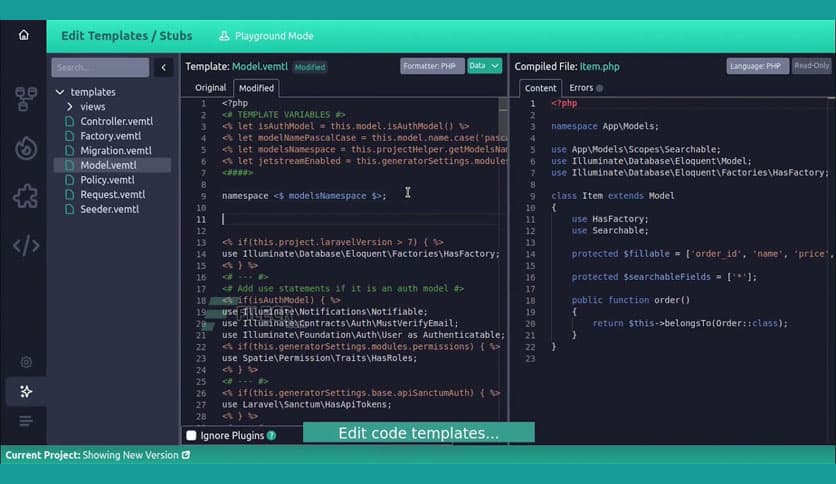Click the Ignore Plugins help question icon
The width and height of the screenshot is (836, 484).
[271, 435]
